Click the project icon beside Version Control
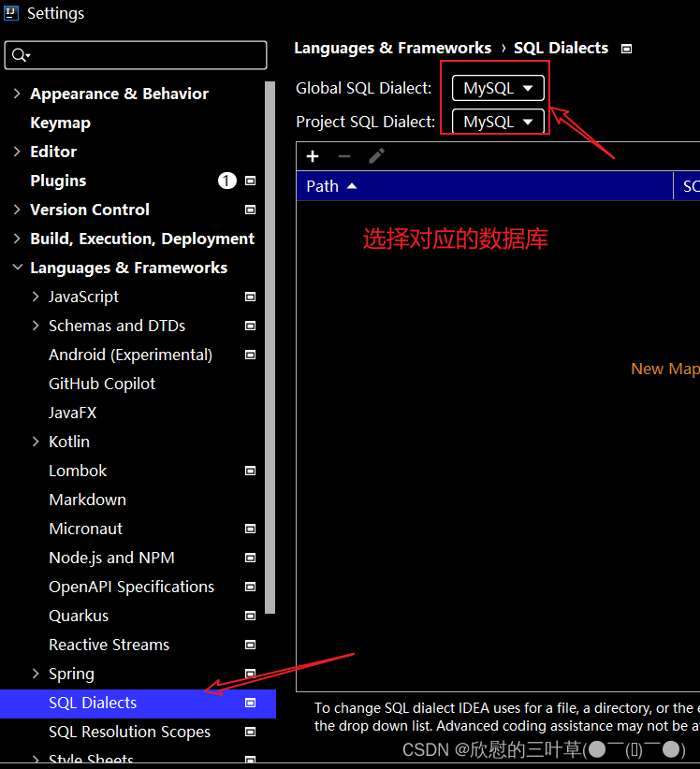 (250, 210)
